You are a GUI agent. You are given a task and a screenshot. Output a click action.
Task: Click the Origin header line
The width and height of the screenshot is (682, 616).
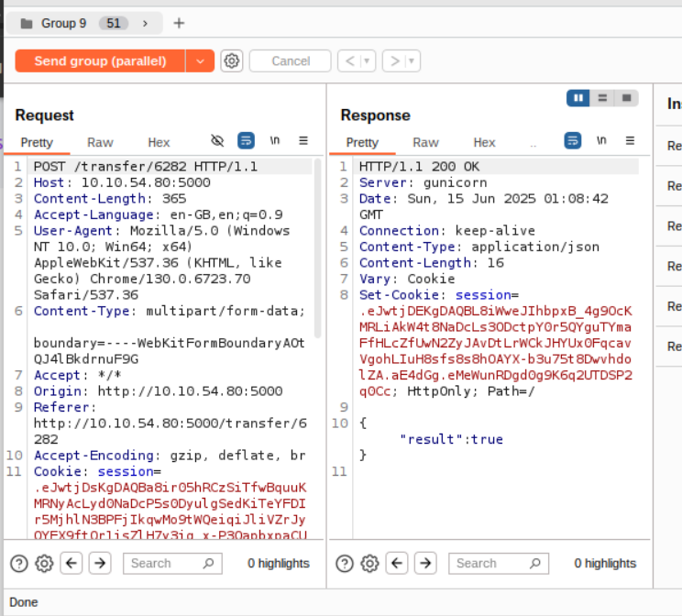click(159, 391)
